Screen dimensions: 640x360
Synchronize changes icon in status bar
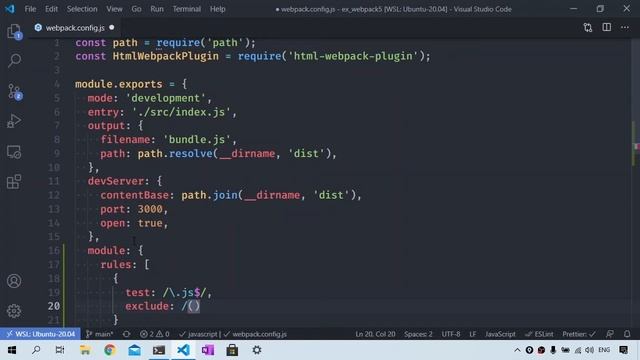tap(127, 334)
